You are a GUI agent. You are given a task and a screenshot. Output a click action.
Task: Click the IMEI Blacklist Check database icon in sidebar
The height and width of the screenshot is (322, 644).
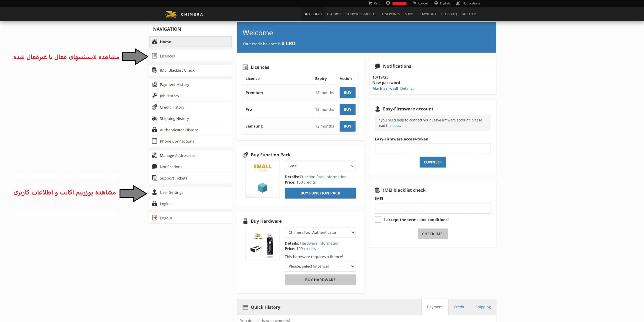coord(154,70)
